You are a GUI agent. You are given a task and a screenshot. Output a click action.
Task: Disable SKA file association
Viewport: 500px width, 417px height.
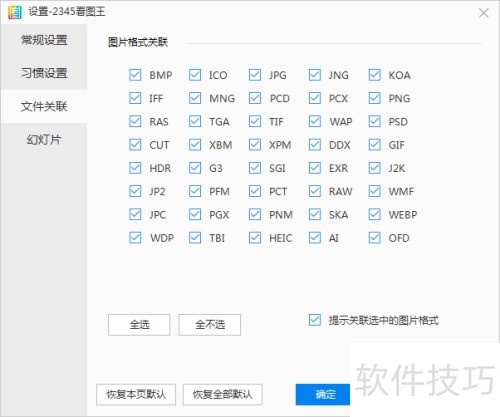[315, 214]
